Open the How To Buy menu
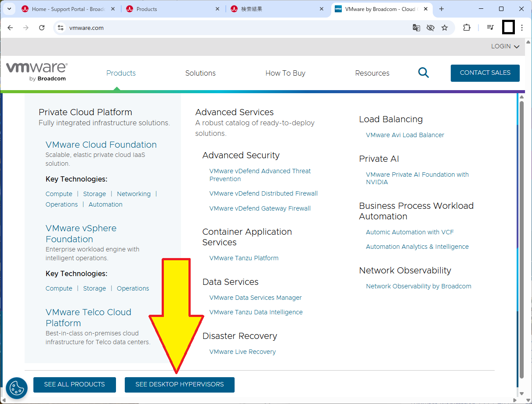 point(285,73)
